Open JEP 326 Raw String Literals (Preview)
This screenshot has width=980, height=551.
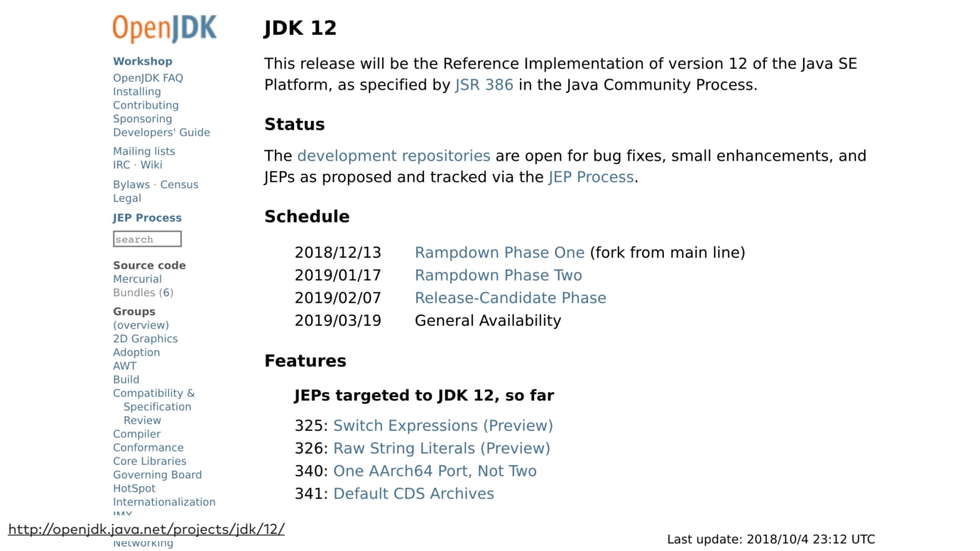(x=442, y=449)
